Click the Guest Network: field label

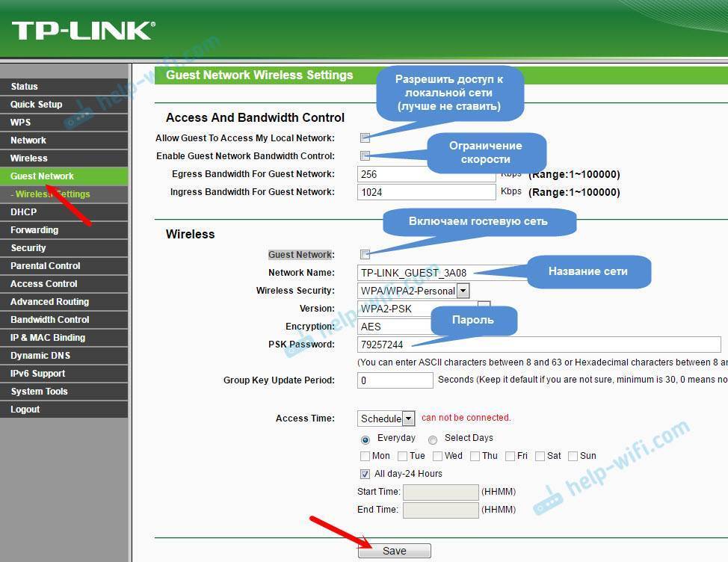click(301, 254)
